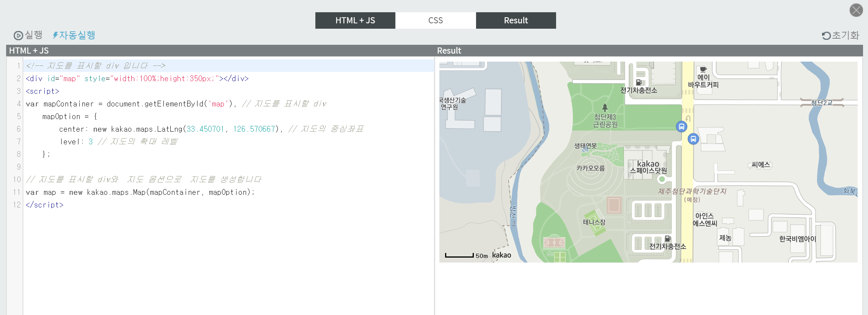Open the CSS tab
The image size is (868, 315).
436,20
